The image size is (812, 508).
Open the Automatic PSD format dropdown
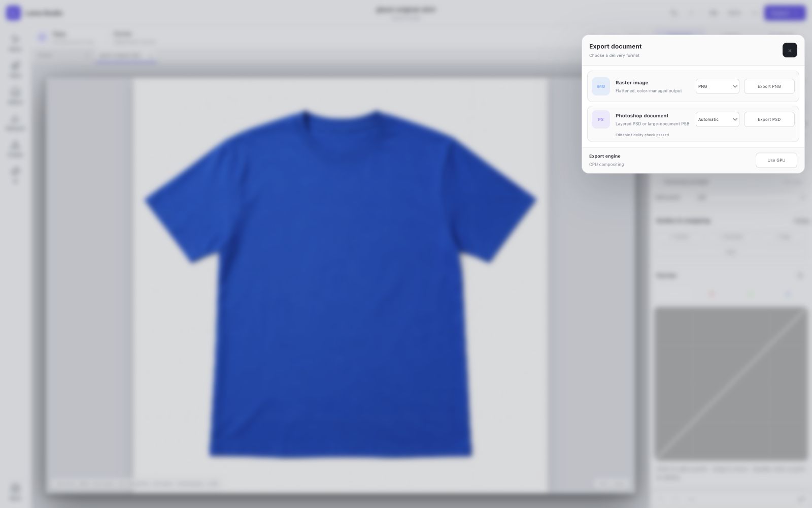pos(717,119)
